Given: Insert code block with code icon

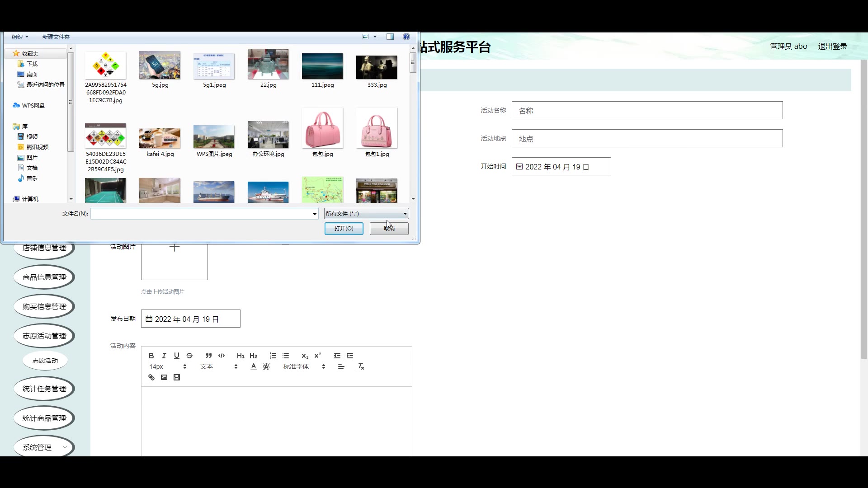Looking at the screenshot, I should (x=222, y=356).
